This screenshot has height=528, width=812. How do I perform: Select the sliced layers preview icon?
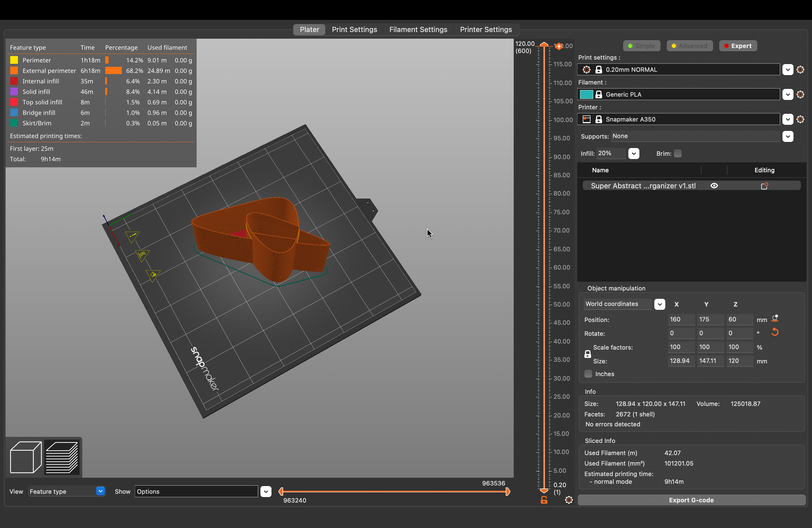pyautogui.click(x=62, y=457)
